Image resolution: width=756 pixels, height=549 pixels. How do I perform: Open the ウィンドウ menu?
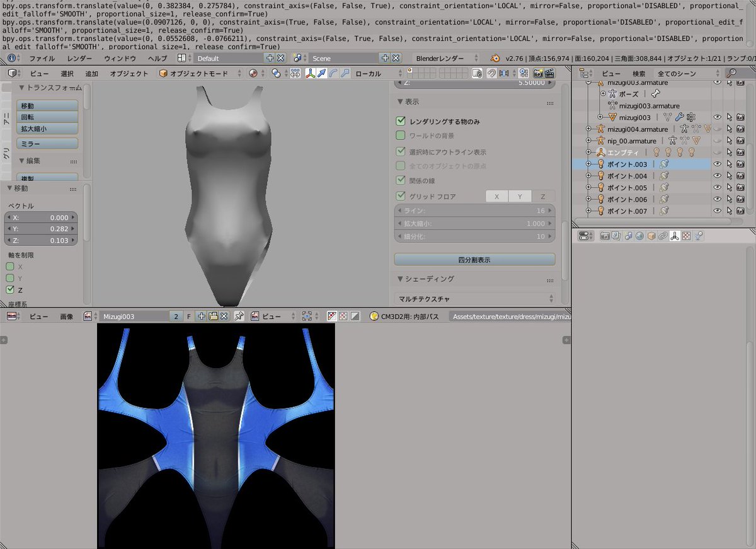(120, 58)
